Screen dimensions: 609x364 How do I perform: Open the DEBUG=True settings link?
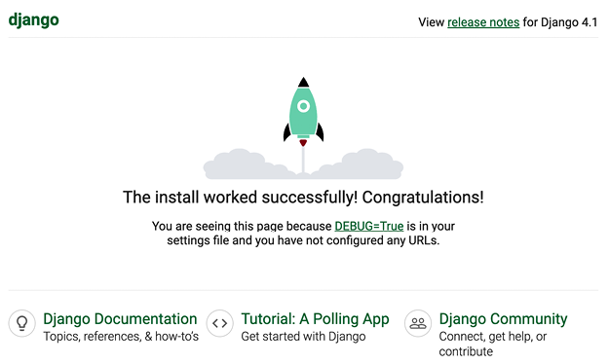[x=369, y=226]
